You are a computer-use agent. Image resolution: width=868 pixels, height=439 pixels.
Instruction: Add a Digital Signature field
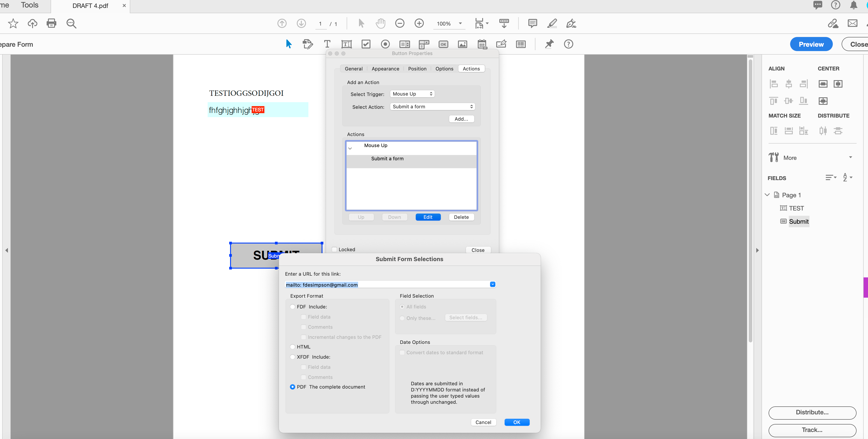(x=501, y=44)
